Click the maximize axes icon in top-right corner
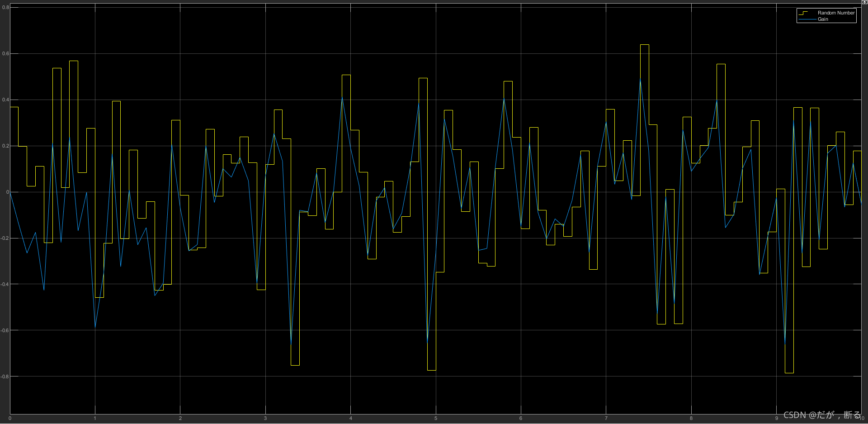Image resolution: width=868 pixels, height=424 pixels. click(x=864, y=2)
